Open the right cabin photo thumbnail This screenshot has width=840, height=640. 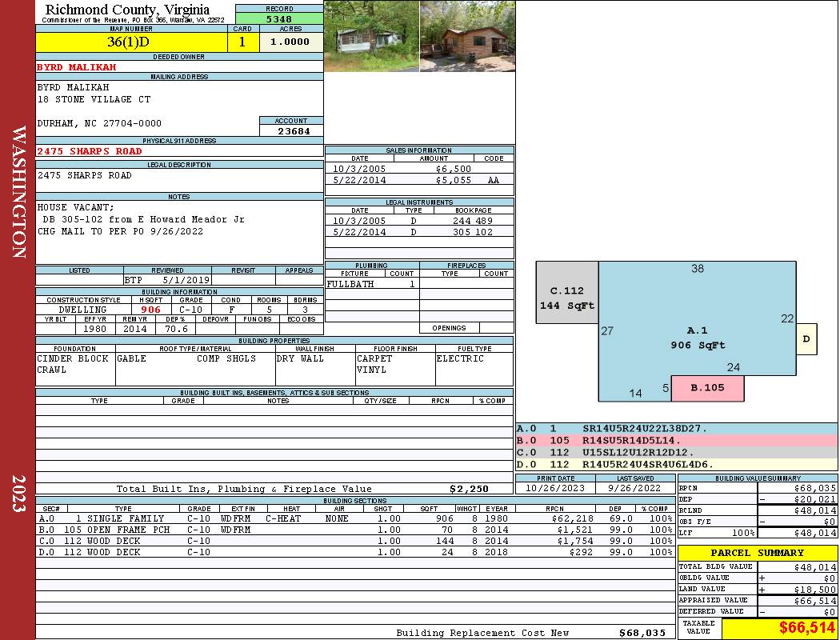tap(466, 36)
